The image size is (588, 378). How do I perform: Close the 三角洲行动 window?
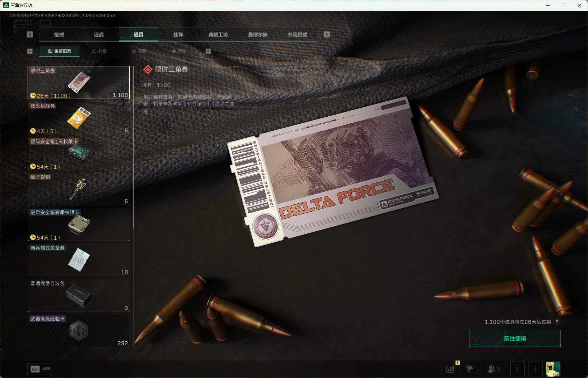click(x=580, y=5)
